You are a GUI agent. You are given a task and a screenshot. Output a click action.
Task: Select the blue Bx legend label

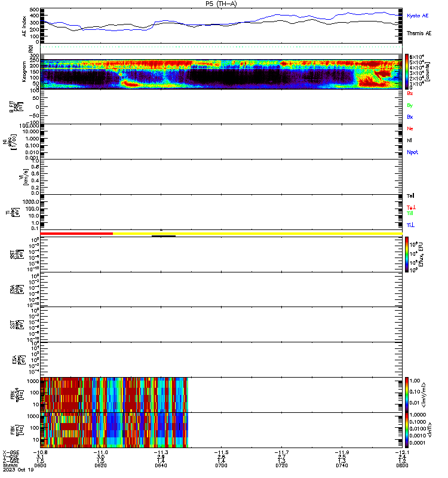[x=410, y=117]
